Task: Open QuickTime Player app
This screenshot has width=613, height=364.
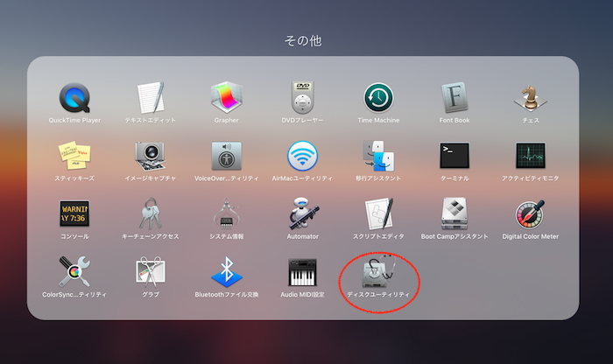Action: point(74,98)
